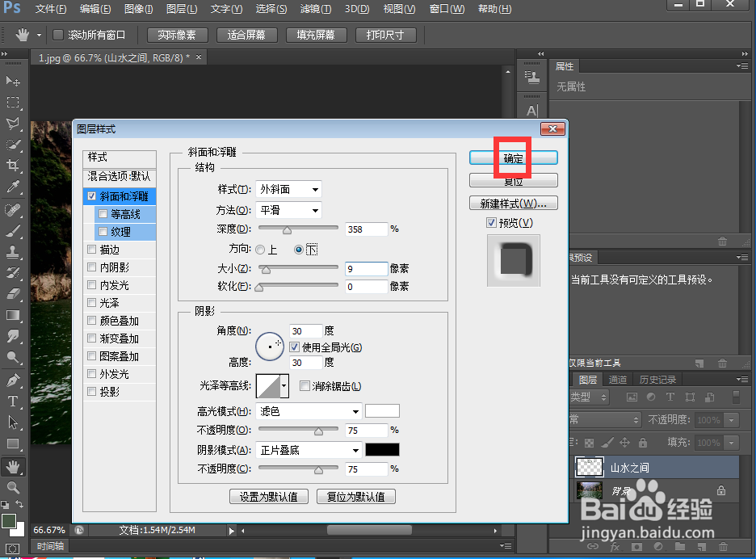Enable 等高线 checkbox
The width and height of the screenshot is (756, 559).
[103, 214]
